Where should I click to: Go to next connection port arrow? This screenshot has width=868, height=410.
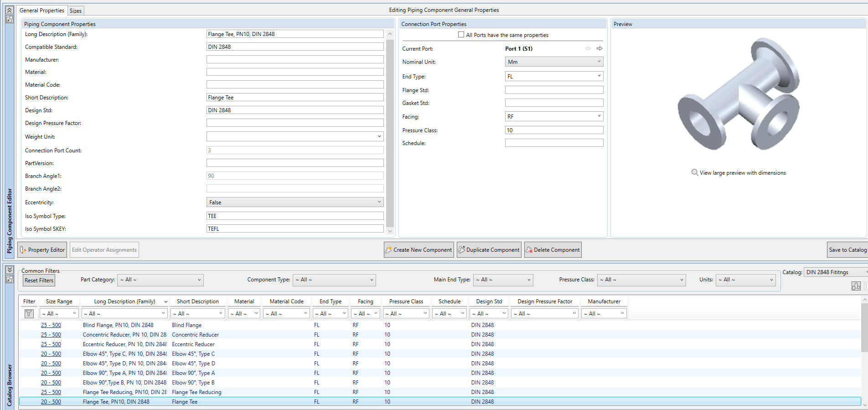(x=599, y=48)
